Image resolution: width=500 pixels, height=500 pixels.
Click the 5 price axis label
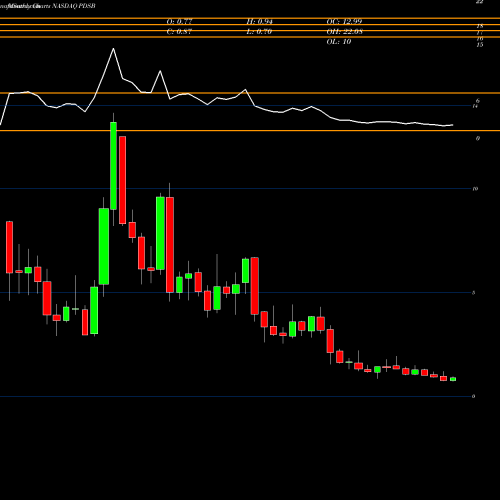[x=474, y=293]
